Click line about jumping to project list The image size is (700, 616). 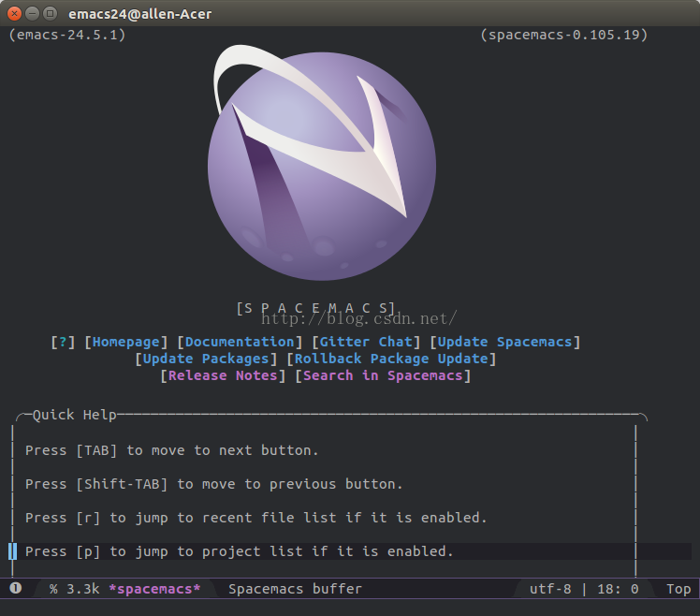point(240,551)
